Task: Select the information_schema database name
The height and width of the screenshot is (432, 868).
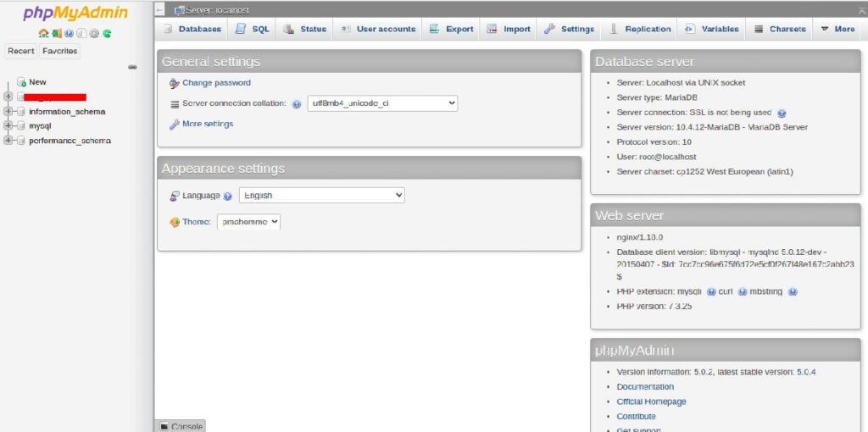Action: 67,111
